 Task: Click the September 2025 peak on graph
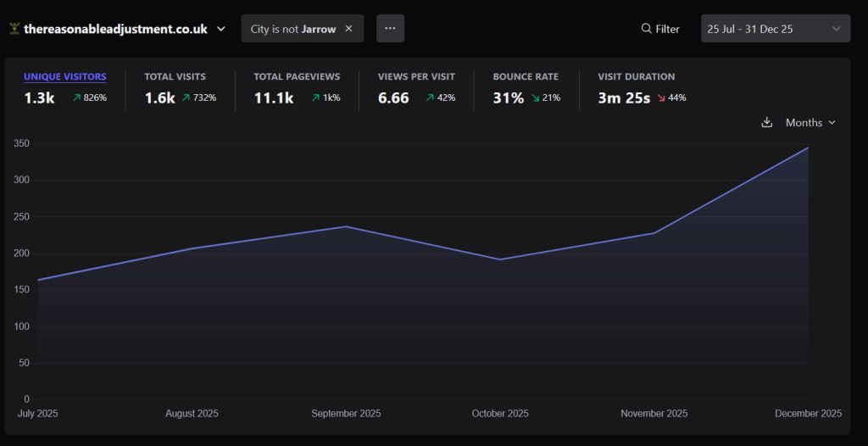click(346, 226)
